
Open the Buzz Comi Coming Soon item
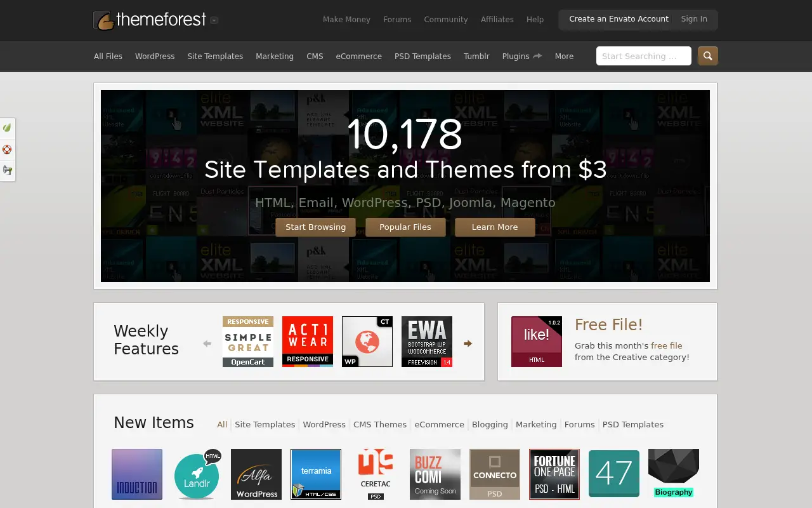[435, 474]
